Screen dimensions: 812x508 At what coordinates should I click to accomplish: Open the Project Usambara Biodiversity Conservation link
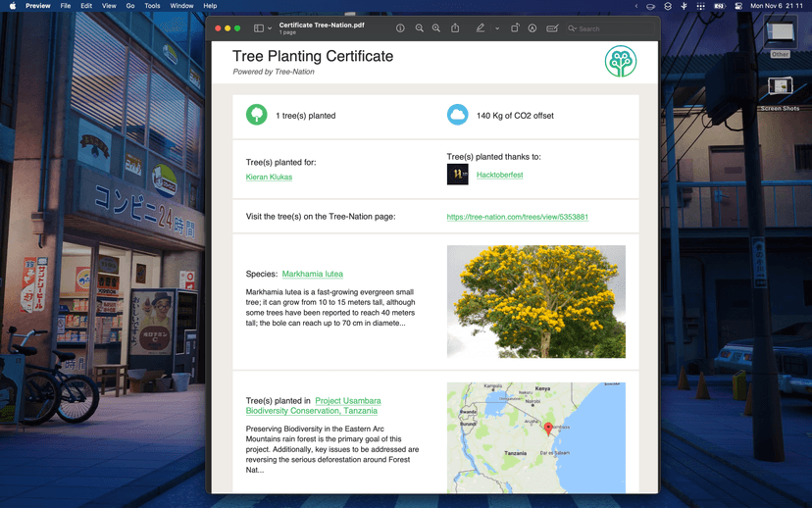pyautogui.click(x=313, y=405)
